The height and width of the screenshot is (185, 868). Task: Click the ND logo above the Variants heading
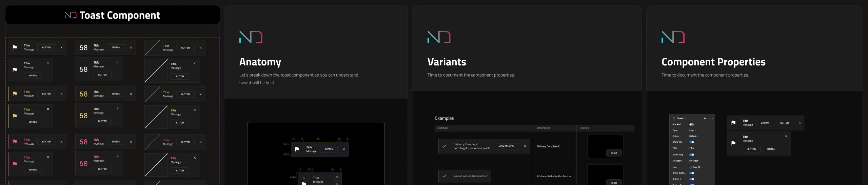[439, 37]
